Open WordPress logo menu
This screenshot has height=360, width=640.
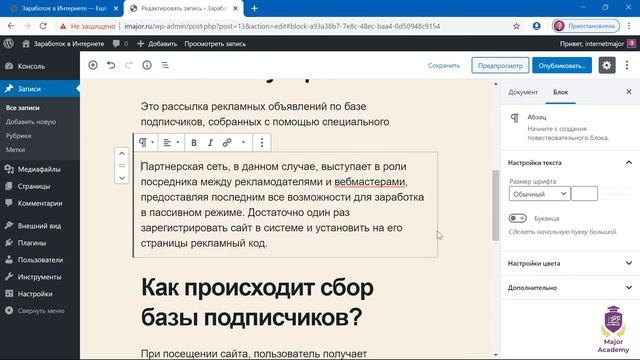tap(9, 44)
